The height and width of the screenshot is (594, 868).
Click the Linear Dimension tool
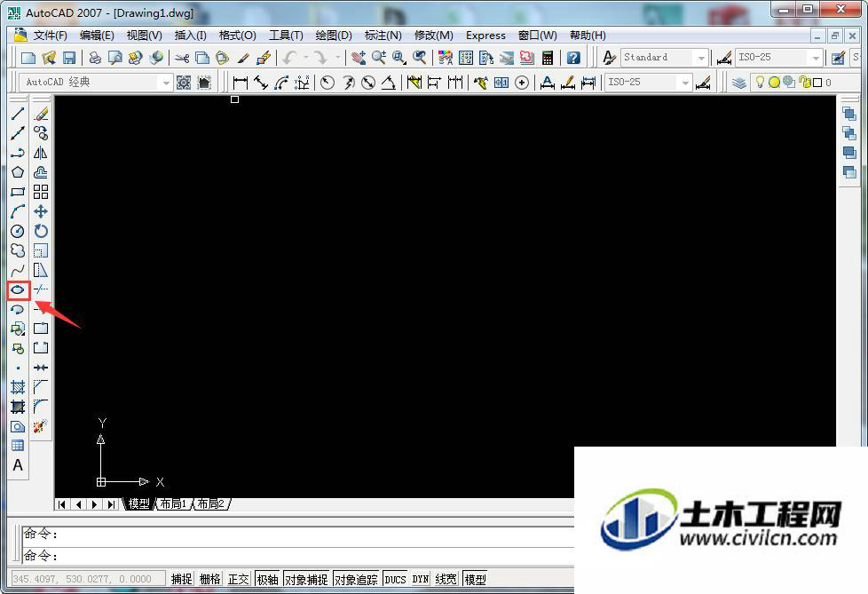pos(240,83)
